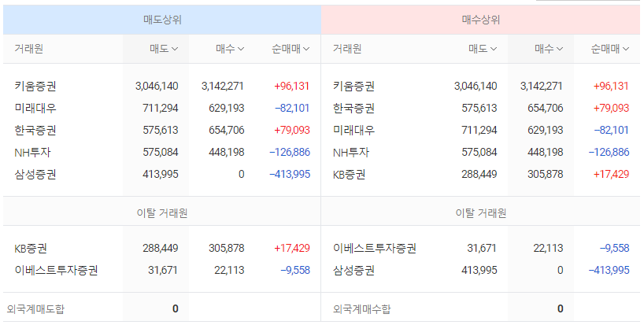Click +17,429 net value in 매수상위 KB증권 row
Image resolution: width=644 pixels, height=325 pixels.
pyautogui.click(x=611, y=175)
